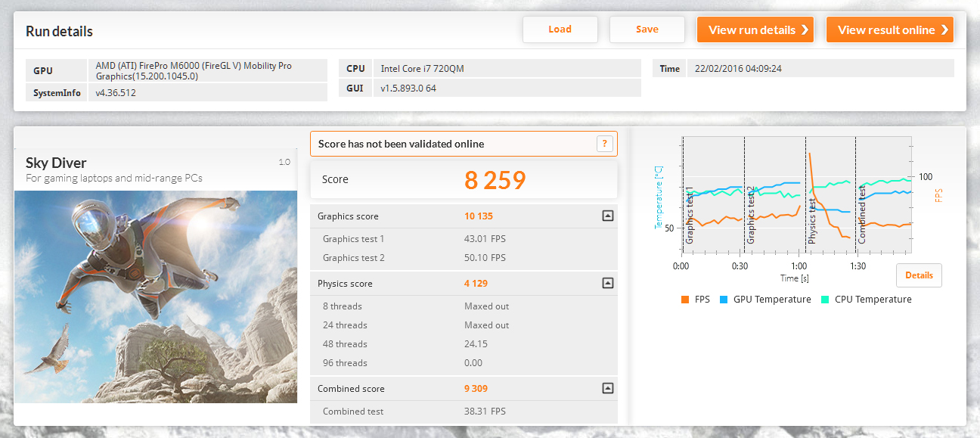The width and height of the screenshot is (980, 438).
Task: Select the 96 threads row
Action: coord(464,363)
